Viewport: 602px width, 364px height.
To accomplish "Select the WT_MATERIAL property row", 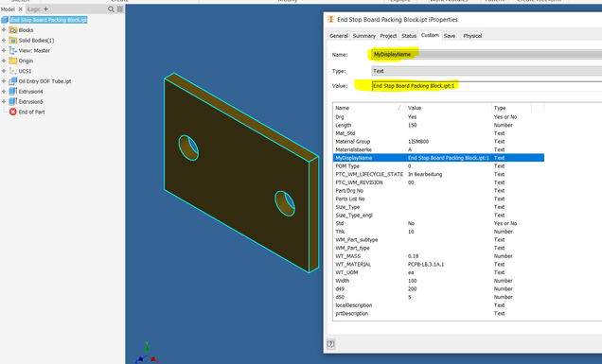I will pyautogui.click(x=438, y=265).
